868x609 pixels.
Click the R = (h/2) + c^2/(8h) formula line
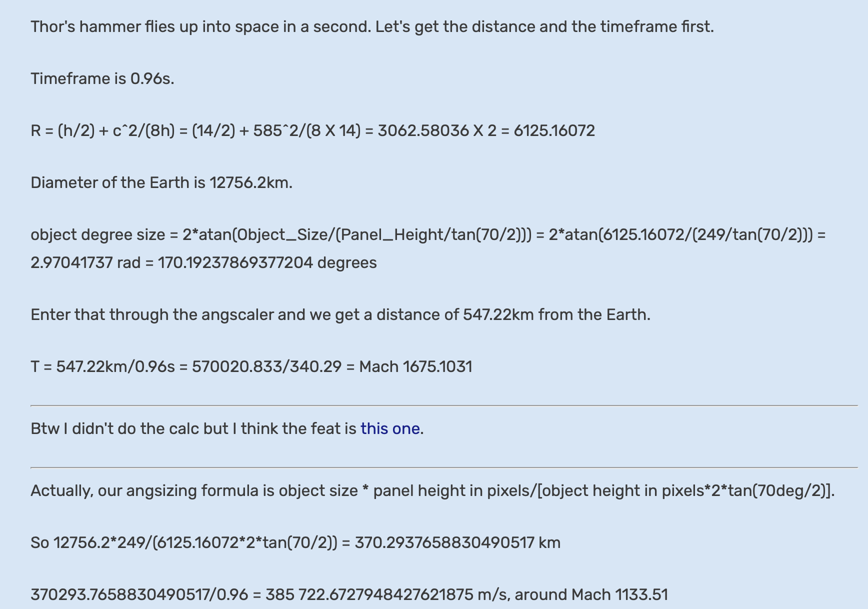pyautogui.click(x=200, y=131)
